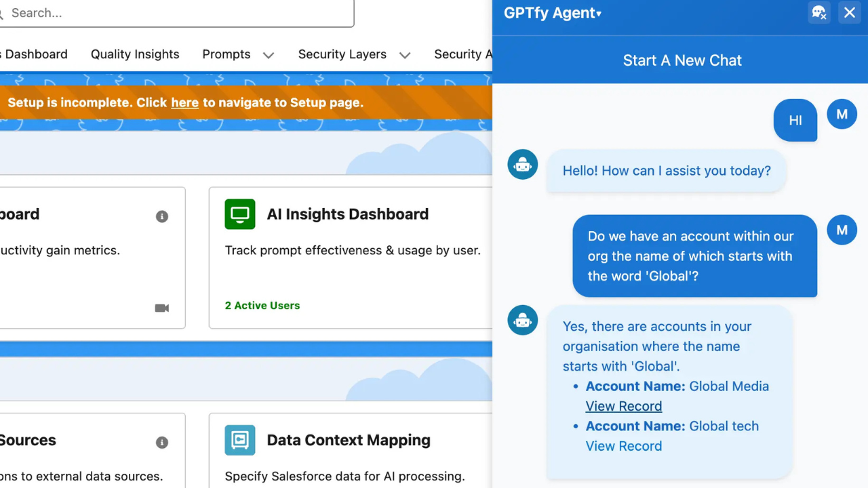Screen dimensions: 868x488
Task: Click the 2 Active Users link
Action: pyautogui.click(x=262, y=306)
